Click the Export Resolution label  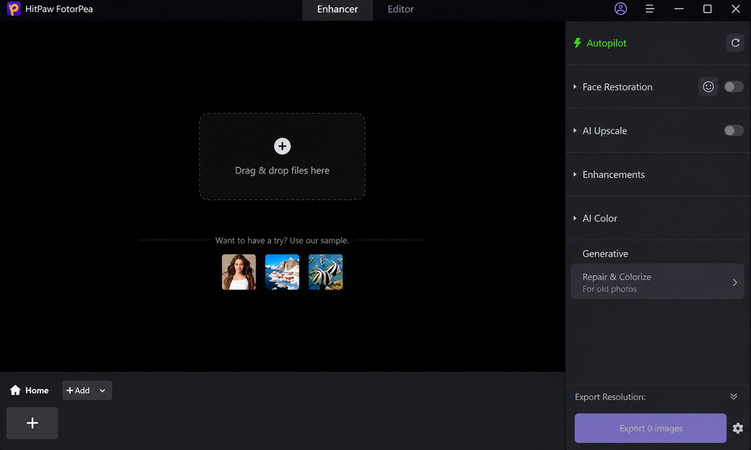(x=610, y=397)
